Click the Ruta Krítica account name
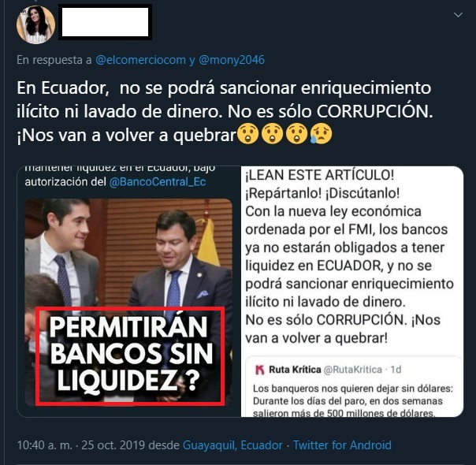This screenshot has height=465, width=476. pos(295,370)
